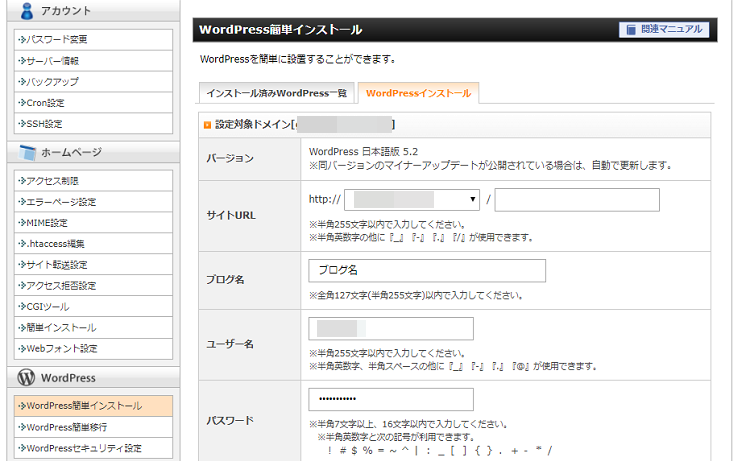The image size is (750, 461).
Task: Open the 関連マニュアル button
Action: pos(664,30)
